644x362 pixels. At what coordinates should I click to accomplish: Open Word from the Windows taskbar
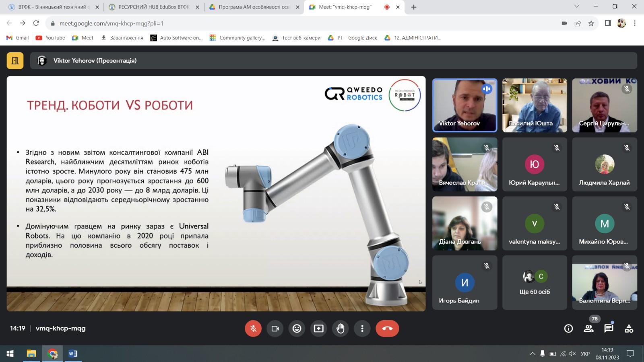click(73, 354)
